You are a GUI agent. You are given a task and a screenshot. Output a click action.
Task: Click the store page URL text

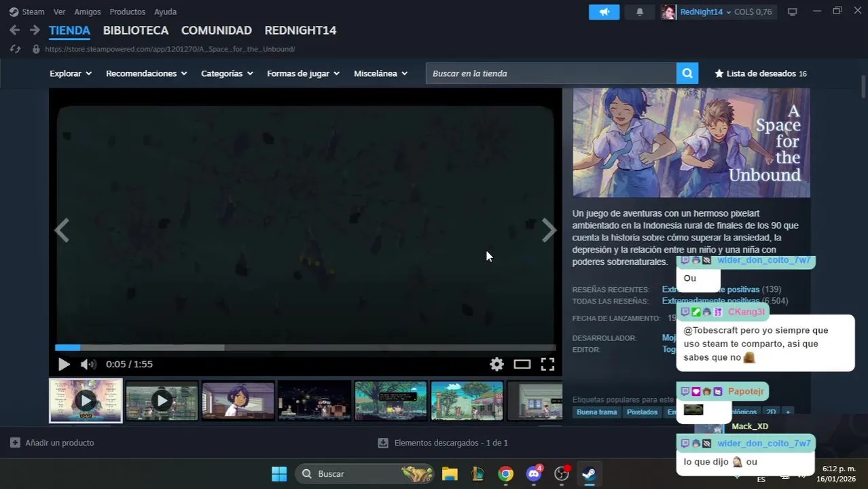pyautogui.click(x=170, y=49)
